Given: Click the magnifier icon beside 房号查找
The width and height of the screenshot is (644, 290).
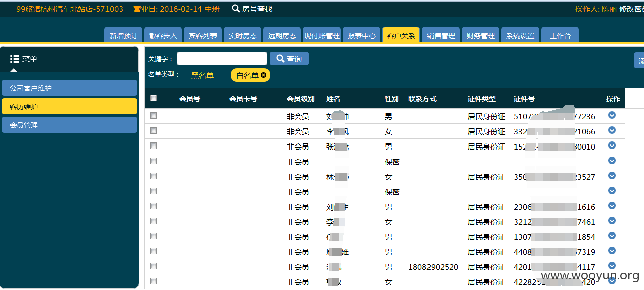Looking at the screenshot, I should (236, 9).
